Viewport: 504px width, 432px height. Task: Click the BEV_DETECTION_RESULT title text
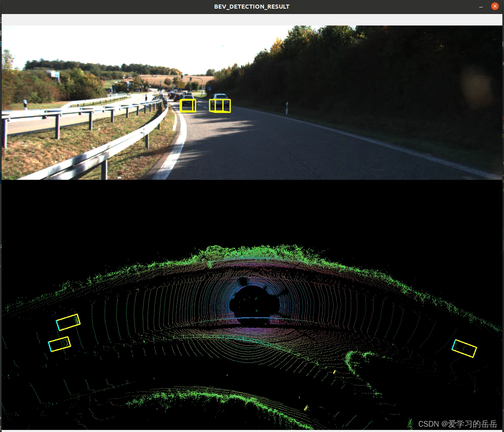point(252,7)
